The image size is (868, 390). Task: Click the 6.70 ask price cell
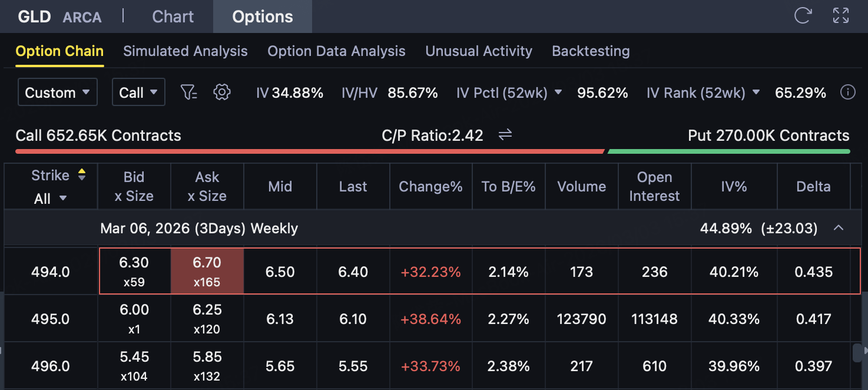coord(207,271)
